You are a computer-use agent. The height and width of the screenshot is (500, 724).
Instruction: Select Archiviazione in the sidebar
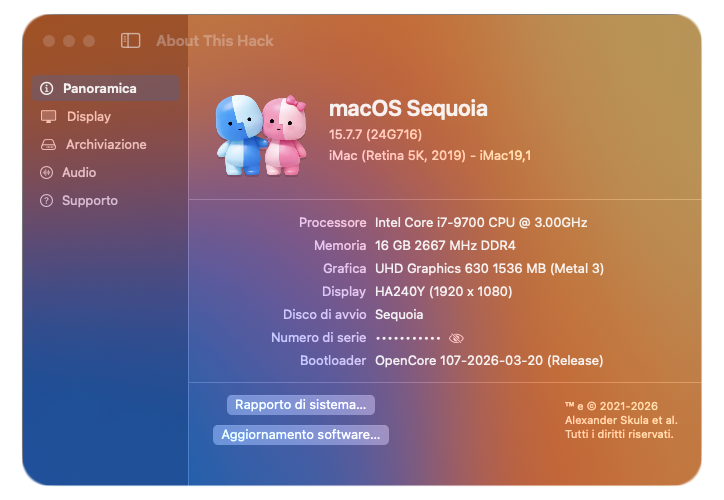tap(106, 145)
